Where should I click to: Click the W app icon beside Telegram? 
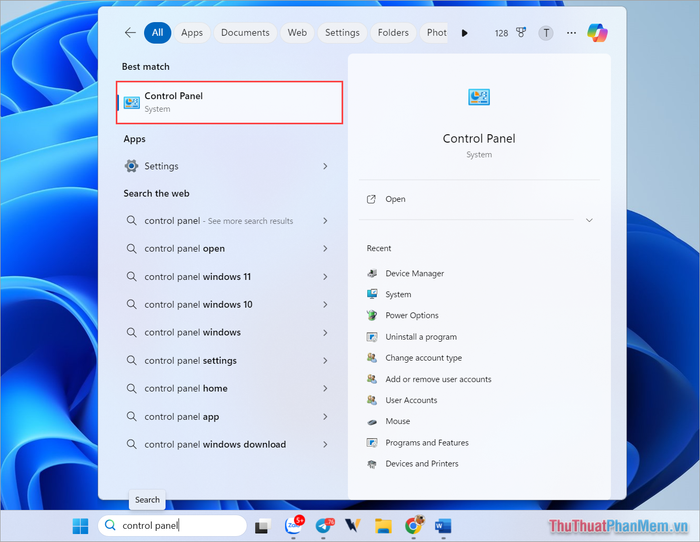click(353, 526)
